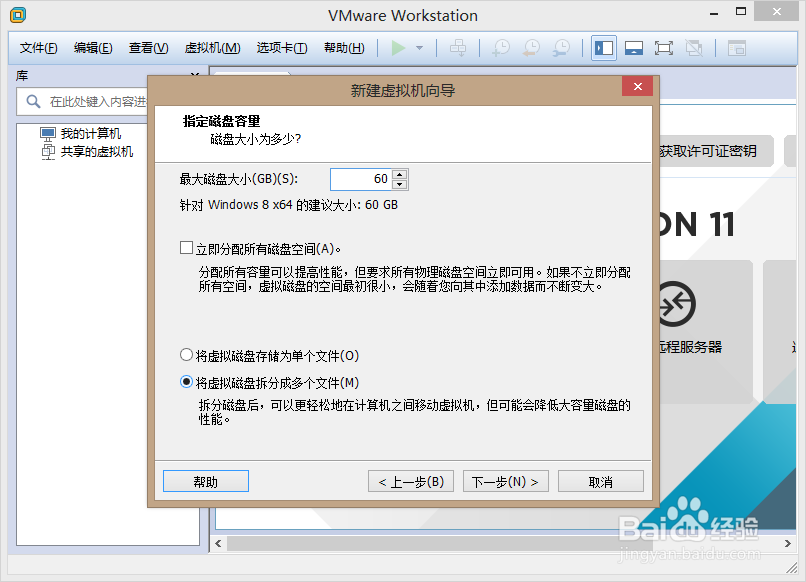Click the VMware Workstation app icon
Viewport: 806px width, 582px height.
point(18,15)
